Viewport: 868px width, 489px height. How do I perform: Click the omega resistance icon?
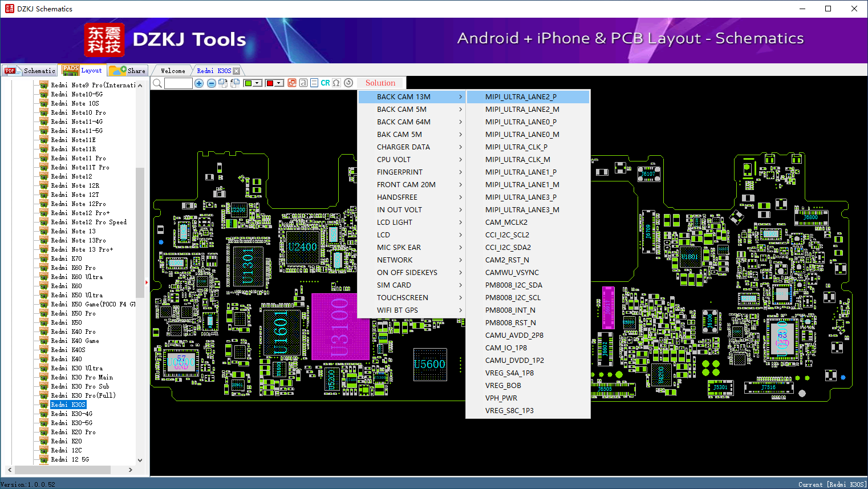336,83
